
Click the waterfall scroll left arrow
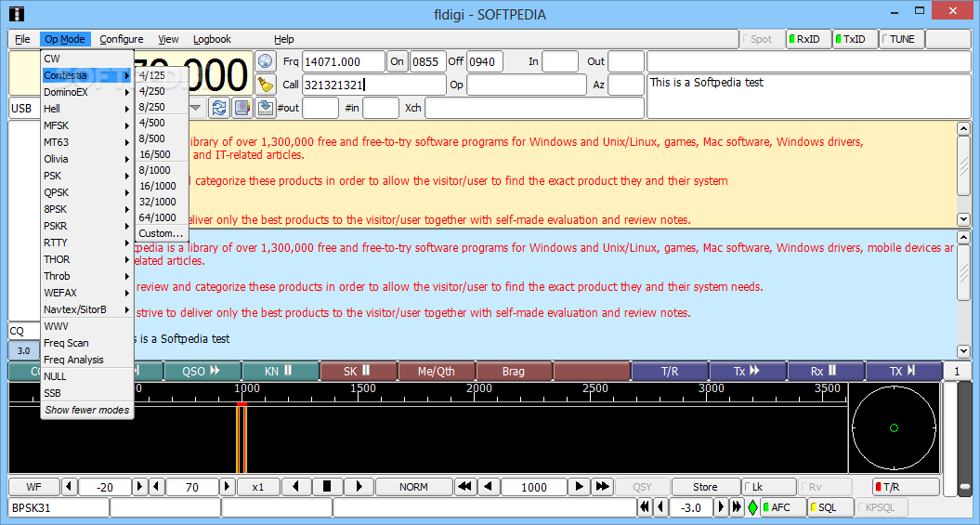[x=295, y=487]
